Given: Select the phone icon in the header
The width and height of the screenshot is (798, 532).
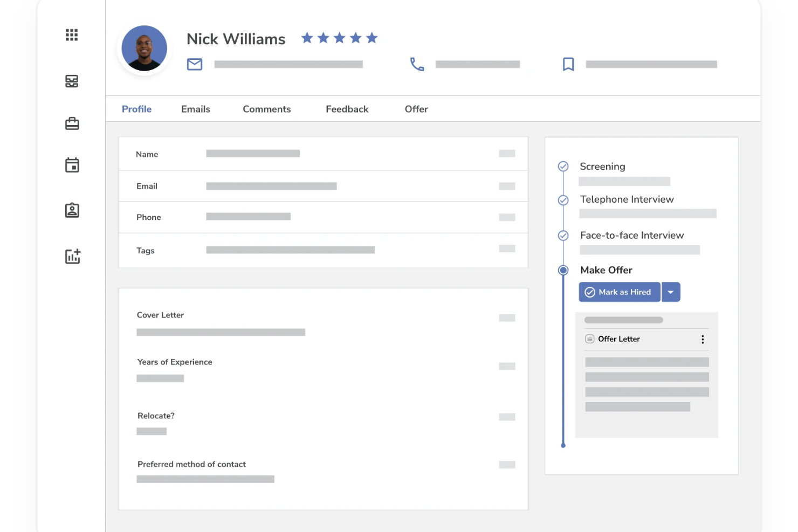Looking at the screenshot, I should [x=417, y=64].
